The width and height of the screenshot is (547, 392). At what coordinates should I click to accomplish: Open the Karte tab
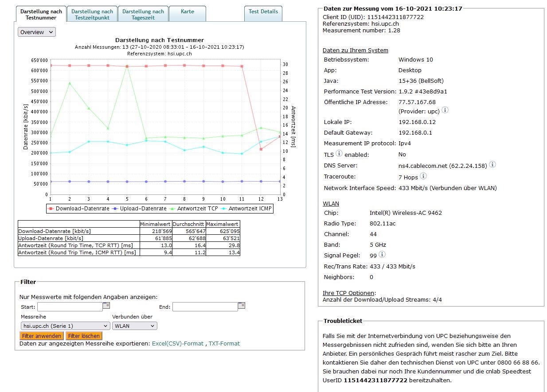tap(187, 12)
